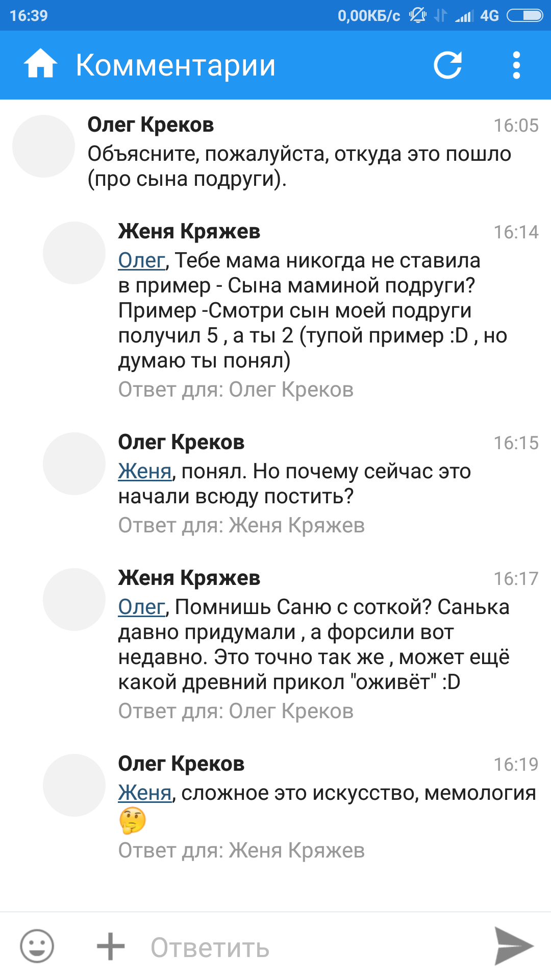Tap the home icon in header
This screenshot has width=551, height=980.
click(x=40, y=65)
